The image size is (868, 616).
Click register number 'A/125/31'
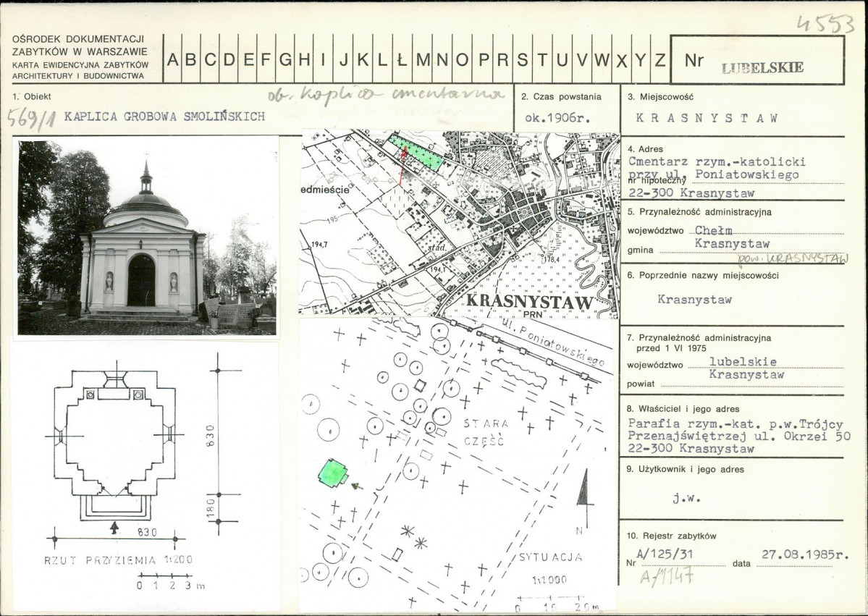[x=665, y=554]
